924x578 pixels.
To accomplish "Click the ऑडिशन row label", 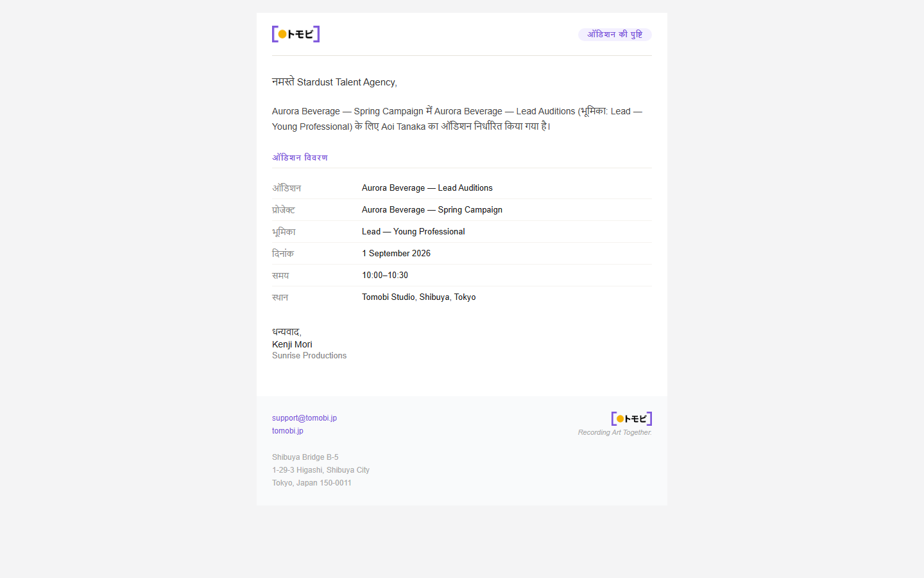I will click(x=286, y=188).
